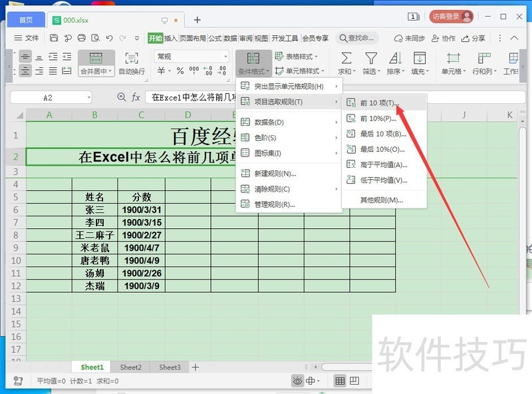Screen dimensions: 532x394
Task: Go to the Home (首页) tab
Action: [26, 20]
